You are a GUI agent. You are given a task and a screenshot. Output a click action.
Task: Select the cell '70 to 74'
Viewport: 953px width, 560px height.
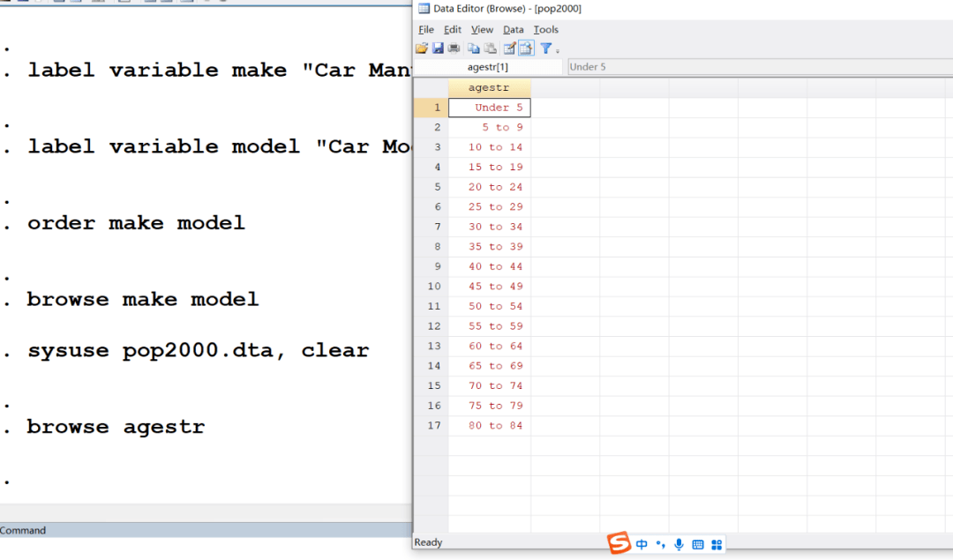(489, 385)
